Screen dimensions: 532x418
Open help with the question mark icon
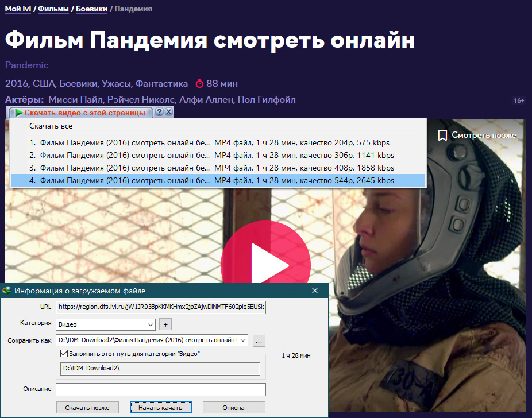[x=160, y=113]
